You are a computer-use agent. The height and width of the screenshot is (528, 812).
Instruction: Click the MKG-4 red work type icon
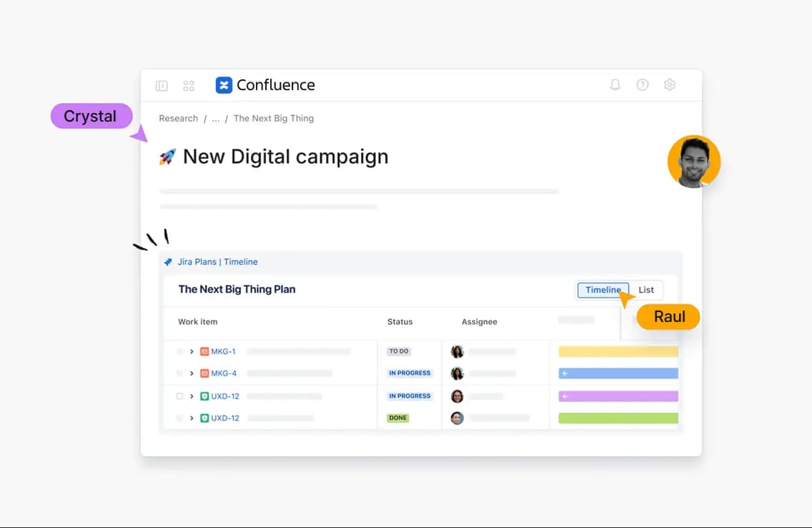coord(204,373)
